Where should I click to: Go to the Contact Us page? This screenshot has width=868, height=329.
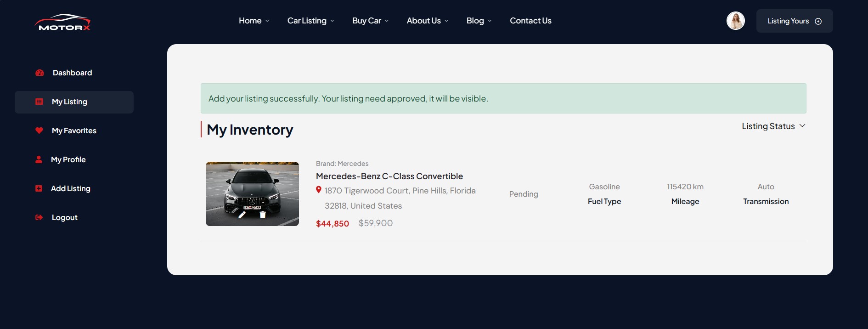click(530, 21)
